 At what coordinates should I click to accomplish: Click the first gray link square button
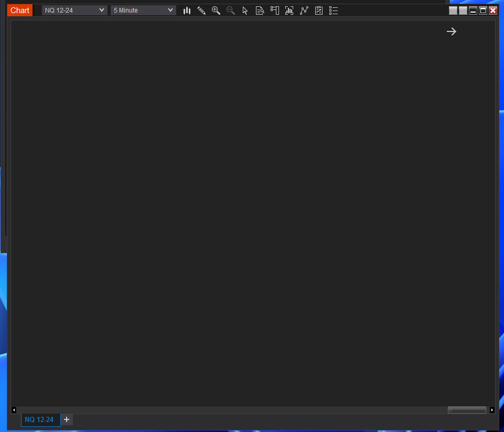tap(453, 10)
